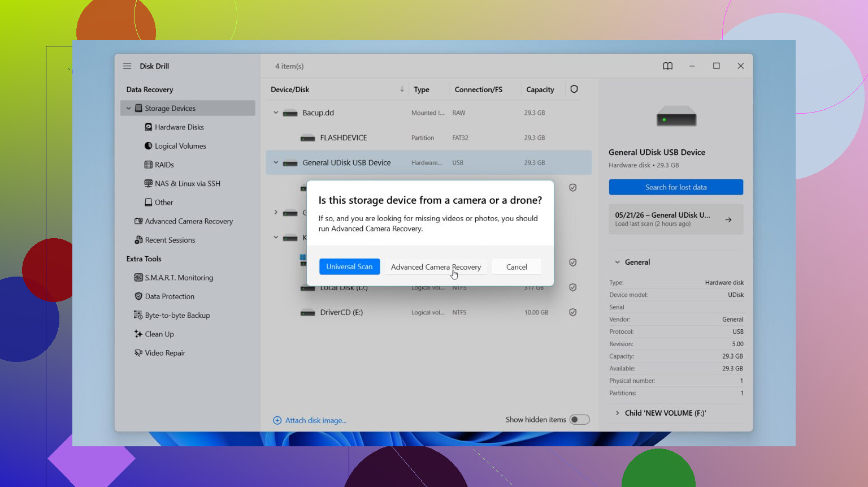Open Byte-to-byte Backup tool

coord(177,315)
